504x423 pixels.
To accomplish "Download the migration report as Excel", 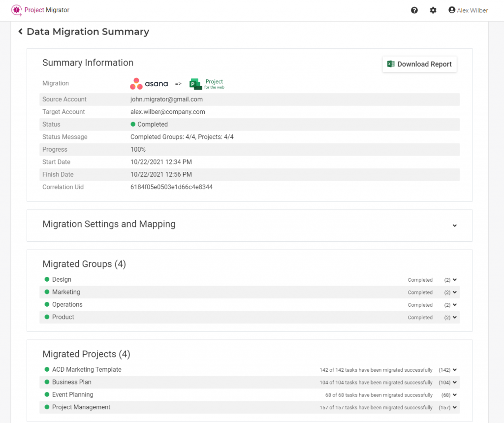I will coord(419,64).
